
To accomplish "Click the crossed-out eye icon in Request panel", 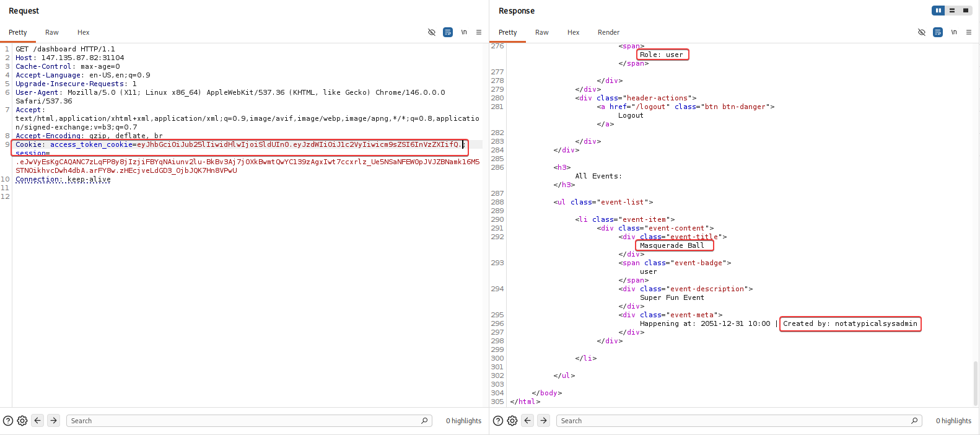I will click(432, 32).
